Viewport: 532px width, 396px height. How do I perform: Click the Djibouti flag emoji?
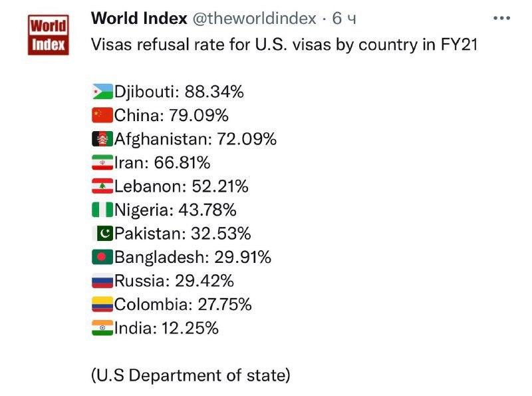click(x=102, y=92)
